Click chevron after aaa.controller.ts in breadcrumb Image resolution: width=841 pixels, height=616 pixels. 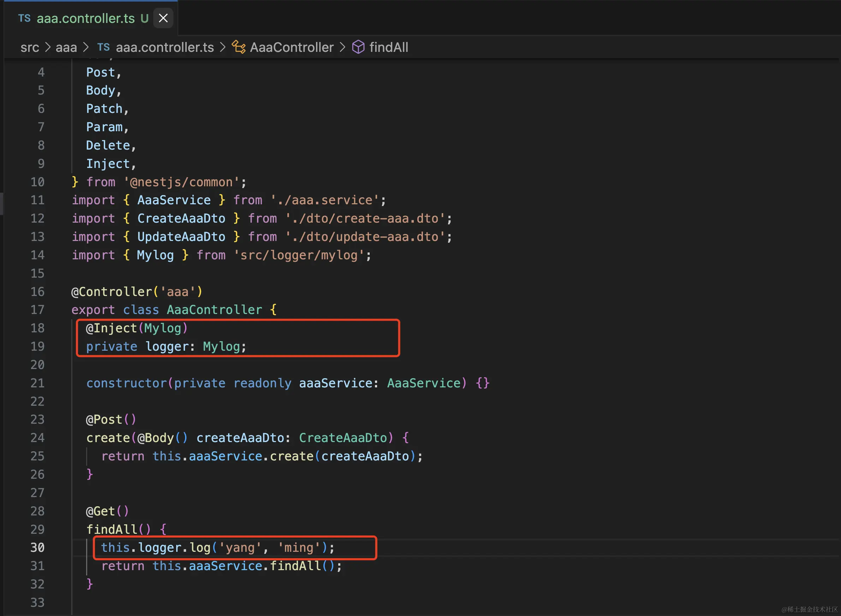[x=223, y=47]
